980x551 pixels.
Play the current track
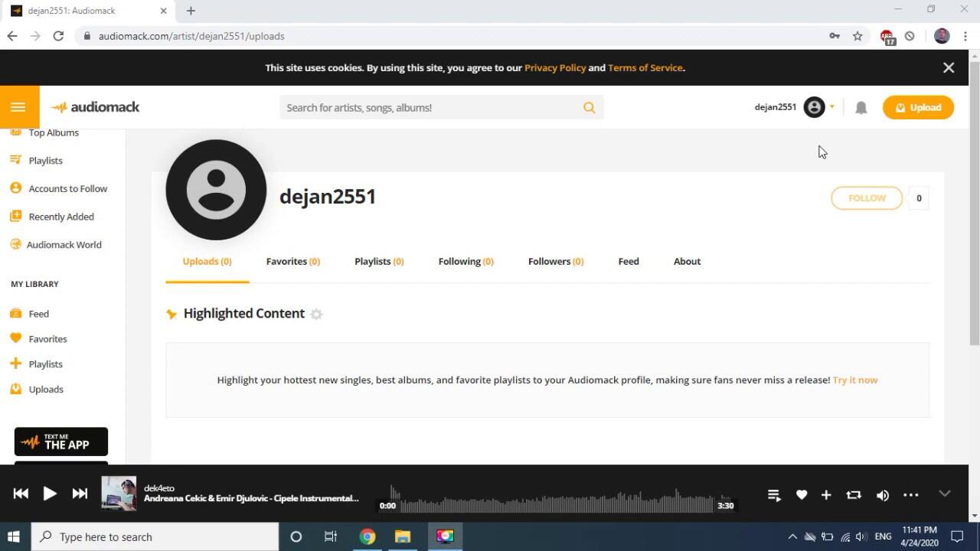[50, 494]
